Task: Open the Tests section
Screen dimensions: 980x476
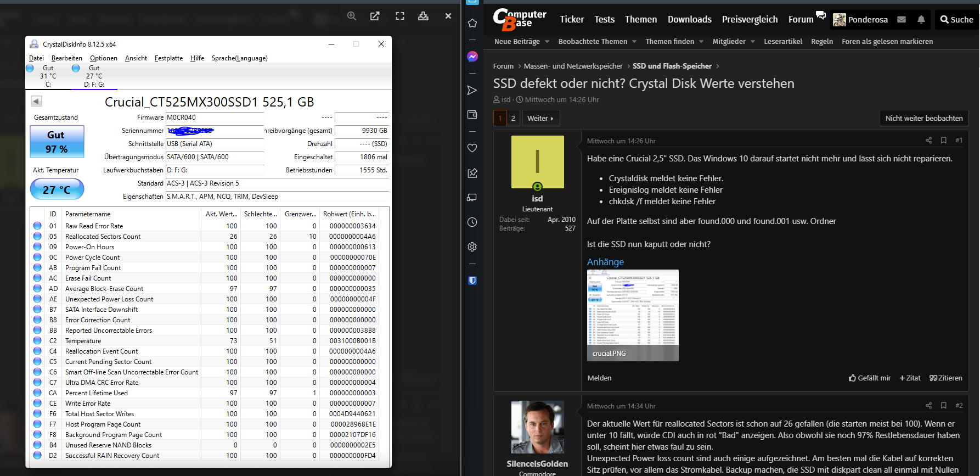Action: pos(605,19)
